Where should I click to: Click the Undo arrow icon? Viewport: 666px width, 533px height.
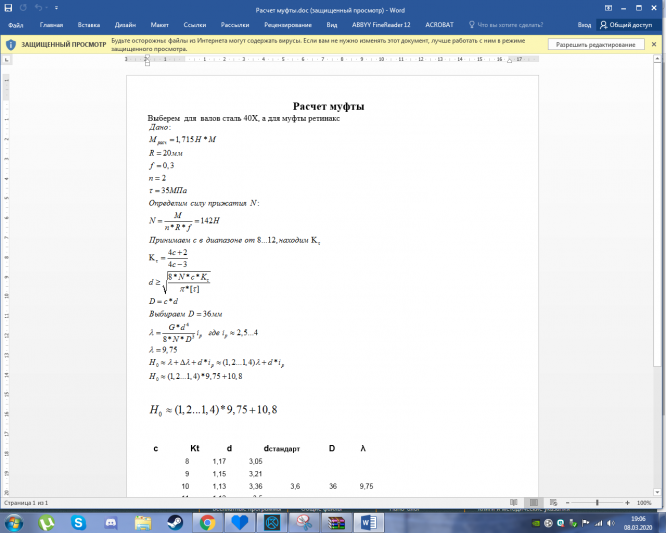(x=38, y=8)
